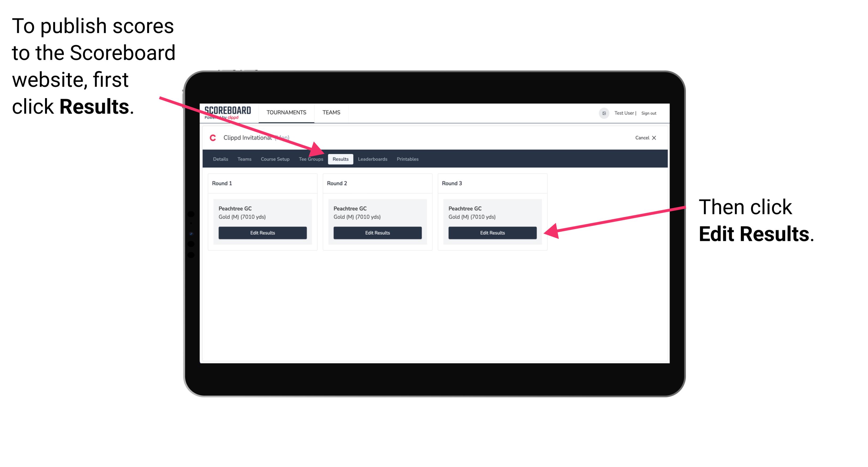Click the Round 3 Edit Results button
This screenshot has width=868, height=467.
[x=492, y=233]
